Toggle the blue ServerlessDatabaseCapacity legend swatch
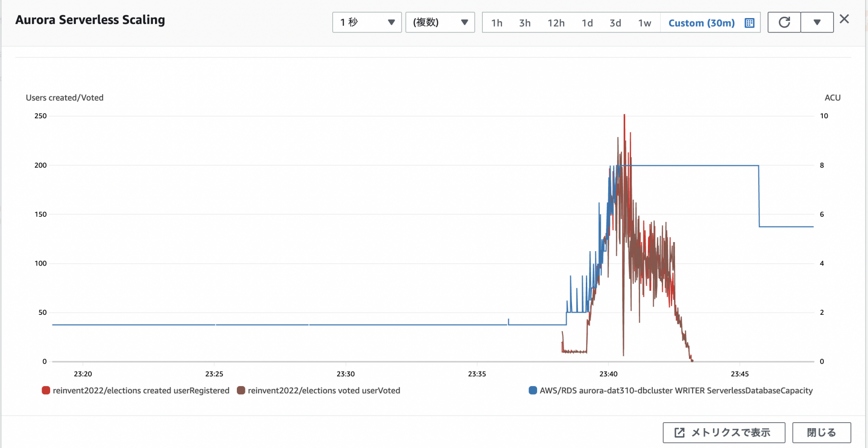The height and width of the screenshot is (448, 868). [533, 391]
